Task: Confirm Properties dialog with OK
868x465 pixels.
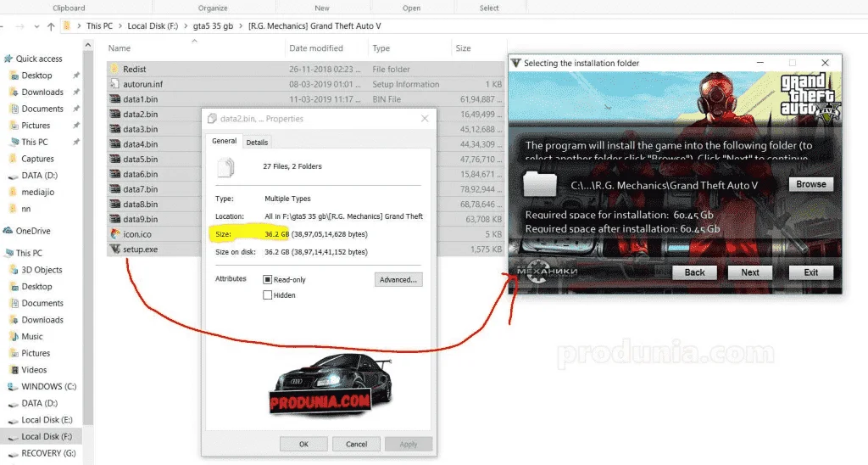Action: [x=304, y=444]
